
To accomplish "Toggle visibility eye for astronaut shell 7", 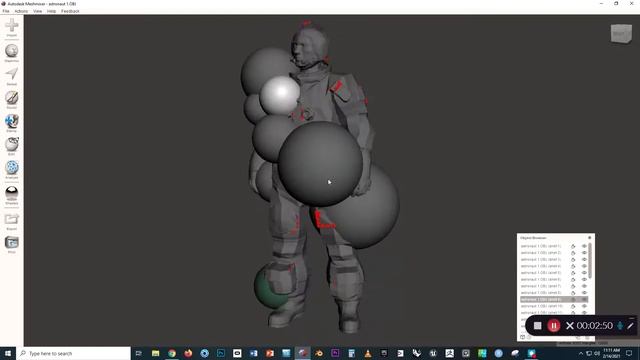I will click(x=584, y=286).
